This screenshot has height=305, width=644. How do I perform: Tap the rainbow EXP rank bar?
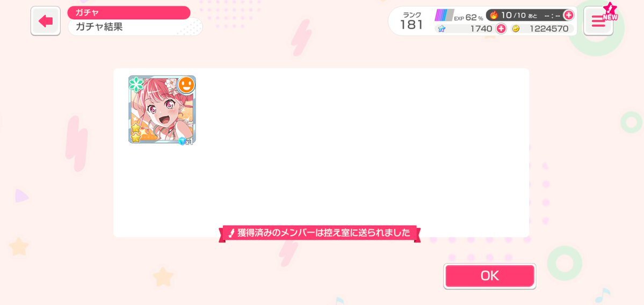444,16
